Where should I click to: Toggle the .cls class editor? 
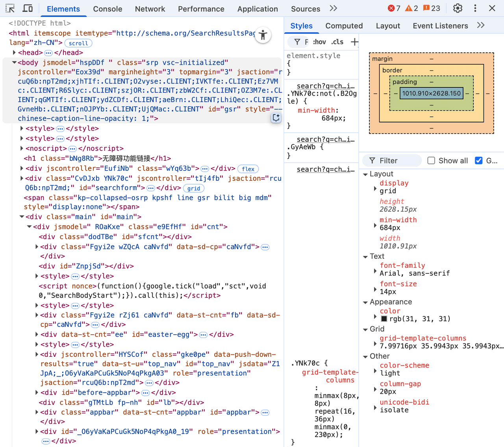click(337, 42)
